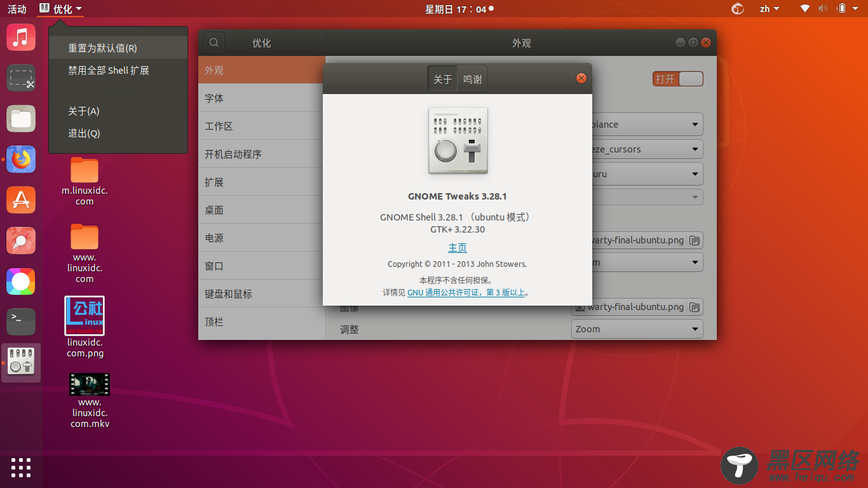Viewport: 868px width, 488px height.
Task: Show applications grid button
Action: (x=21, y=467)
